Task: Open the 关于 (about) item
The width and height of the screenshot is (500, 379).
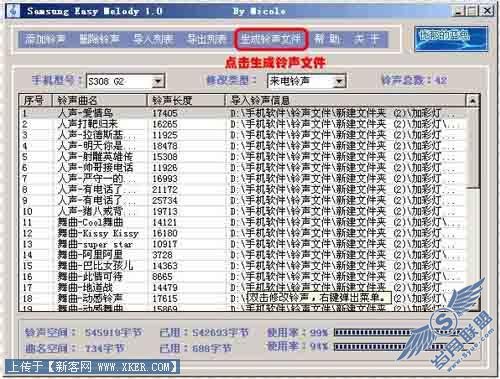Action: (x=366, y=39)
